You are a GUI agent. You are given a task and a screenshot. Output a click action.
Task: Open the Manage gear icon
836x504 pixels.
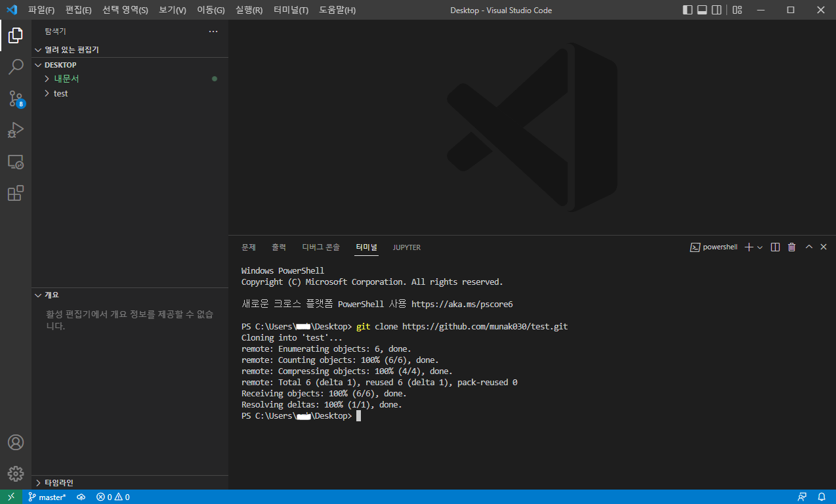pos(16,474)
